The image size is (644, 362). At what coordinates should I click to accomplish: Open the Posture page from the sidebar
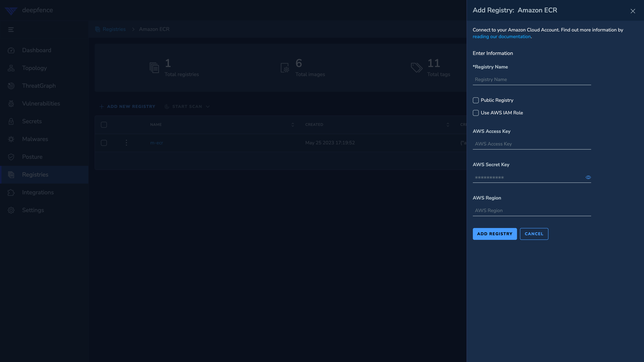tap(44, 157)
